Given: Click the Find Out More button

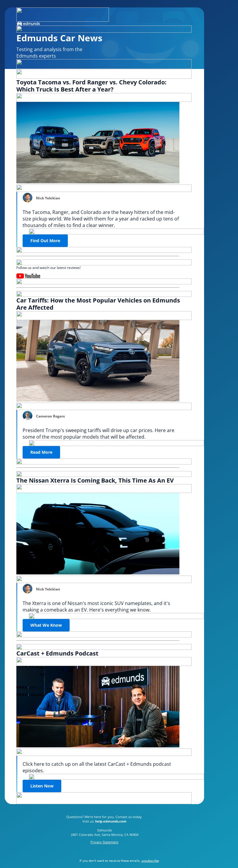Looking at the screenshot, I should pyautogui.click(x=45, y=241).
